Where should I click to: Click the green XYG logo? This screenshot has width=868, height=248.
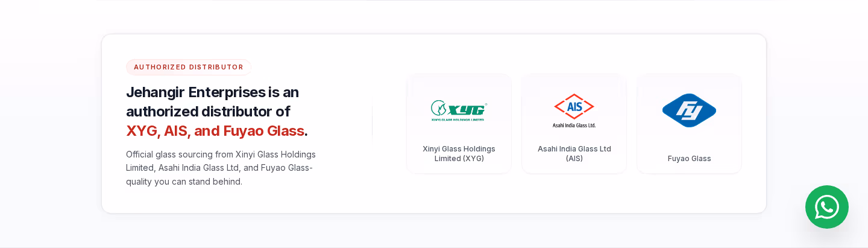click(459, 111)
